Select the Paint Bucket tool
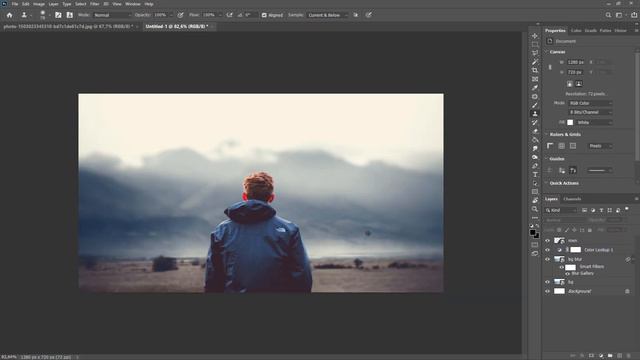 click(x=535, y=140)
